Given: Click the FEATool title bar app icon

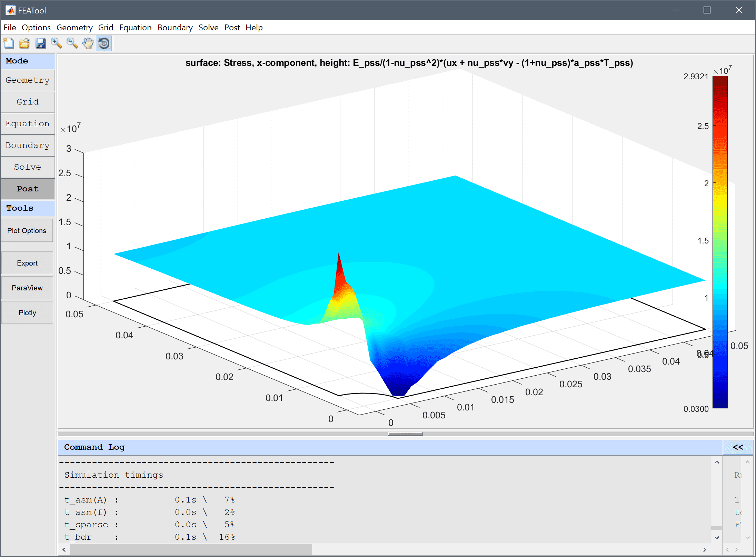Looking at the screenshot, I should (10, 10).
